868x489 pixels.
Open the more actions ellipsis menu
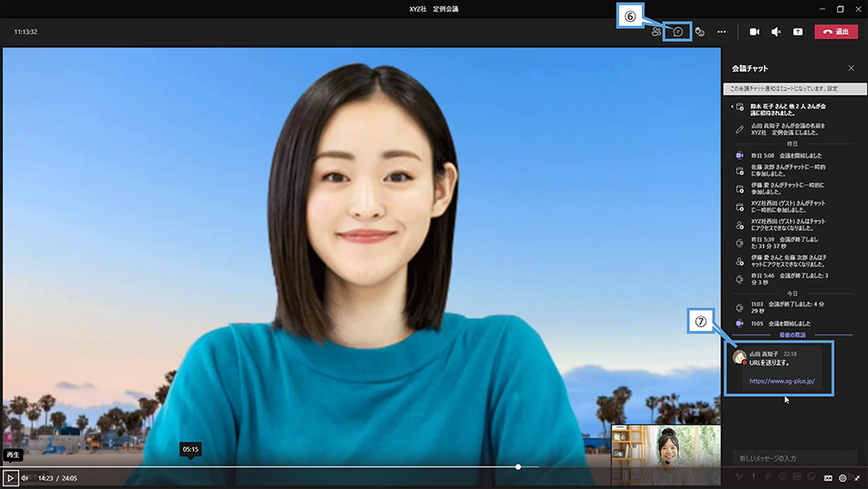click(721, 32)
